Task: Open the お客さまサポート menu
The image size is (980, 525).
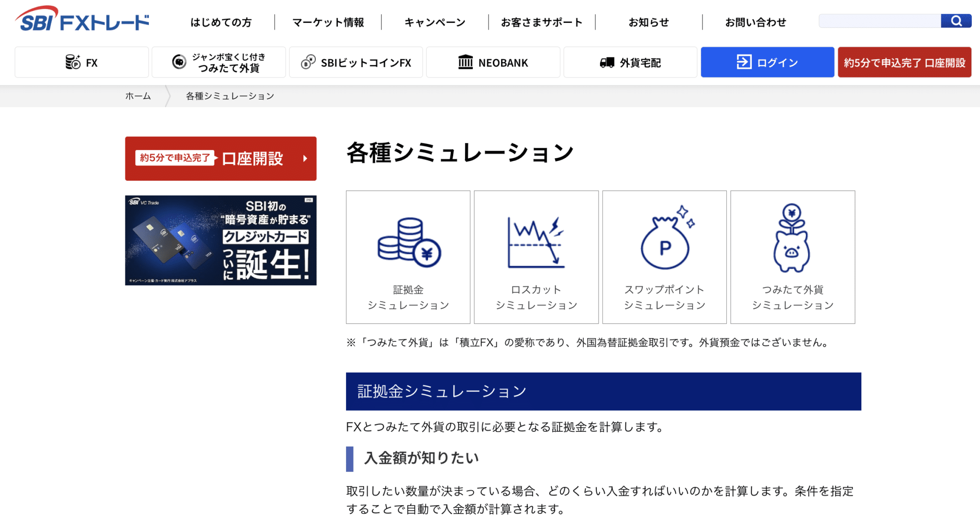Action: (x=542, y=22)
